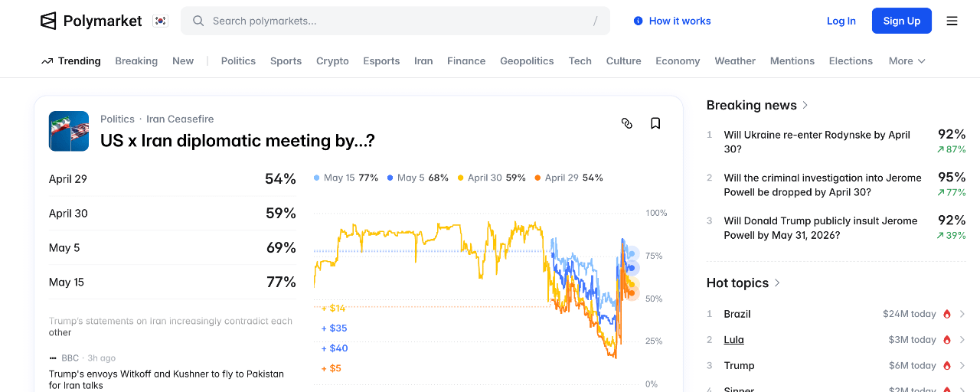Click the Polymarket logo icon
This screenshot has width=980, height=392.
[49, 21]
